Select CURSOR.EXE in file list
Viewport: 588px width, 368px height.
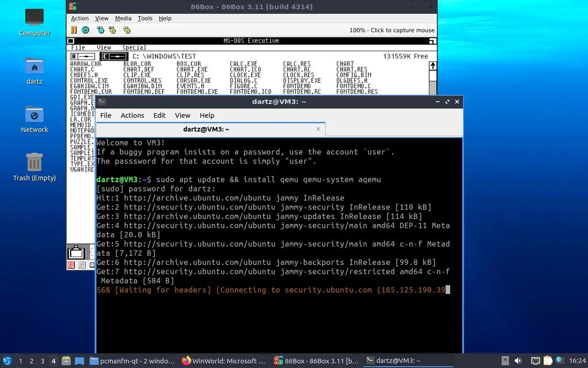(x=194, y=80)
